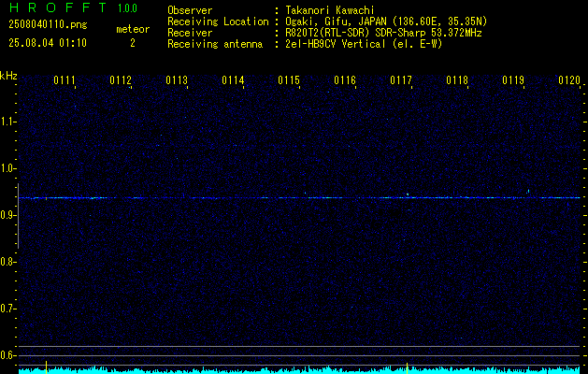Click the date stamp 25.08.04 01:10

pyautogui.click(x=48, y=43)
